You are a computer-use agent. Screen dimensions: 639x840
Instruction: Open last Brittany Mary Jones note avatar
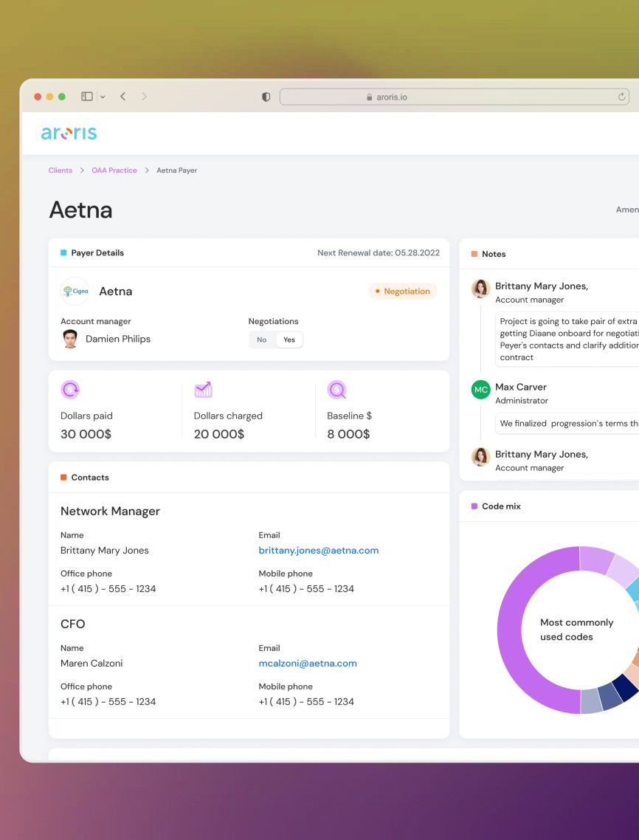pyautogui.click(x=481, y=457)
